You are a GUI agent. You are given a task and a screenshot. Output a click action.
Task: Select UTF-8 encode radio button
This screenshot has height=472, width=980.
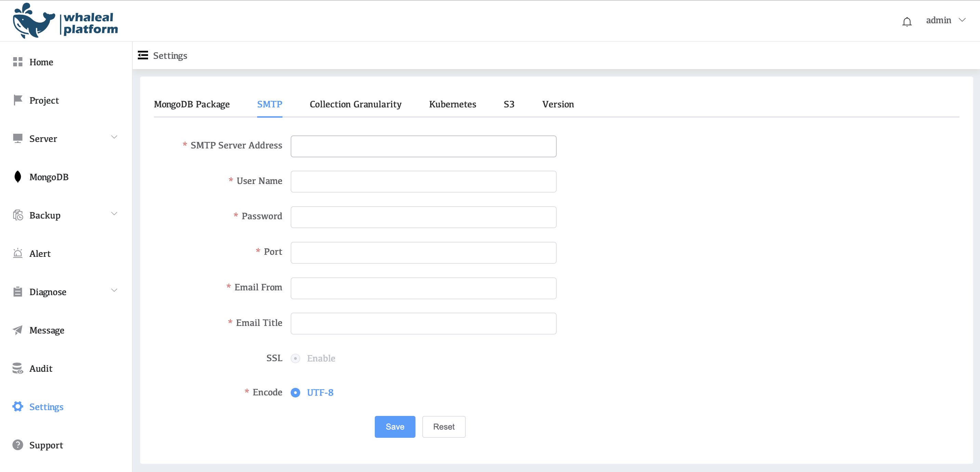coord(295,392)
